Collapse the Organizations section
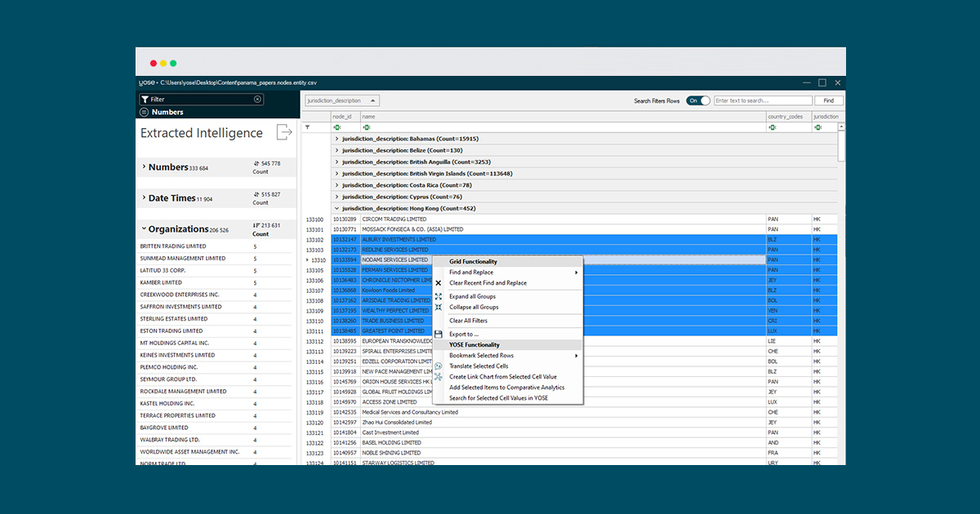The image size is (980, 514). click(145, 229)
